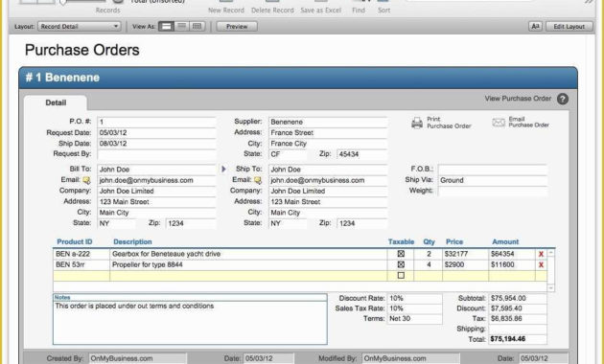Click the Print Purchase Order printer icon
This screenshot has height=364, width=604.
(x=417, y=123)
